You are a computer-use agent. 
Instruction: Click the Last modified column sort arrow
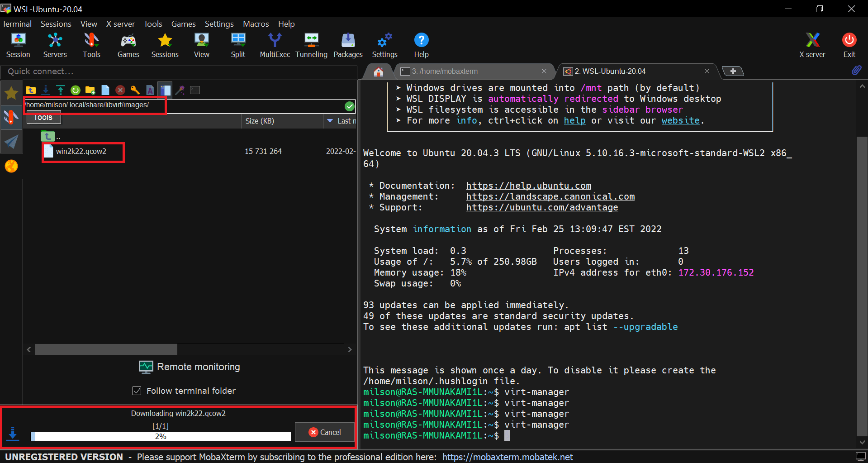[x=330, y=121]
